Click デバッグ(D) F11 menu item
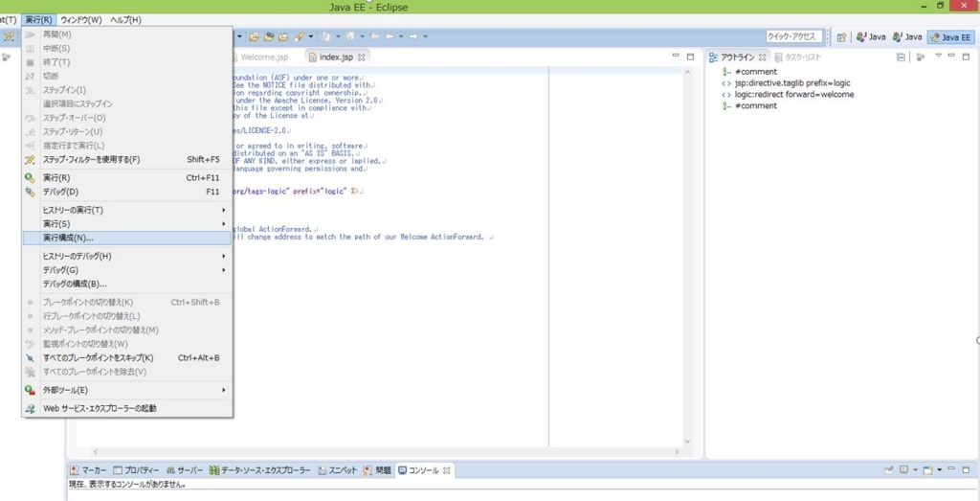Viewport: 980px width, 501px height. tap(127, 192)
